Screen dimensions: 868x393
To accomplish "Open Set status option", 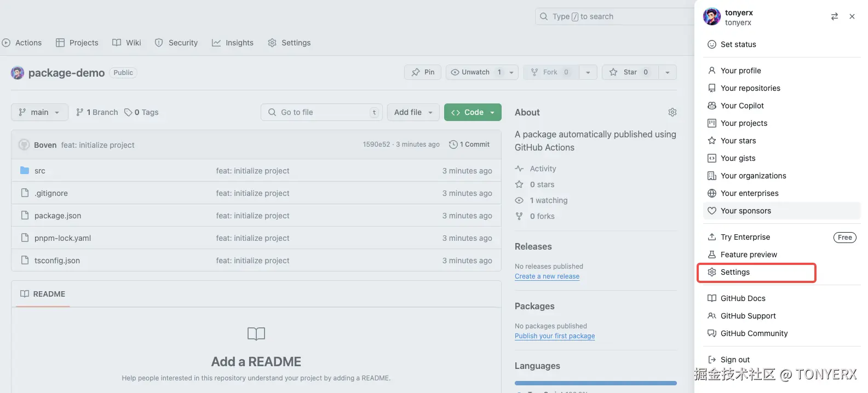I will [x=781, y=44].
